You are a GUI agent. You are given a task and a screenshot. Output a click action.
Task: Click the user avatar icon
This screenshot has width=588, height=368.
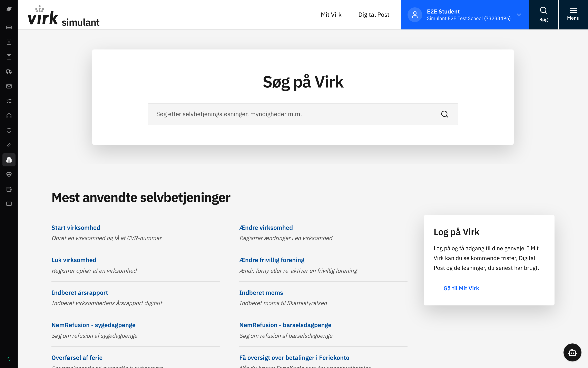pyautogui.click(x=415, y=15)
